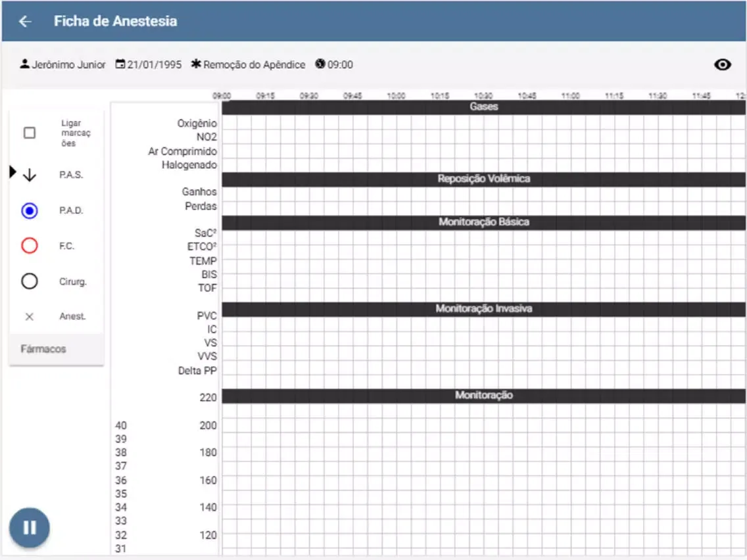Click the 11:00 timeline marker

click(x=570, y=96)
